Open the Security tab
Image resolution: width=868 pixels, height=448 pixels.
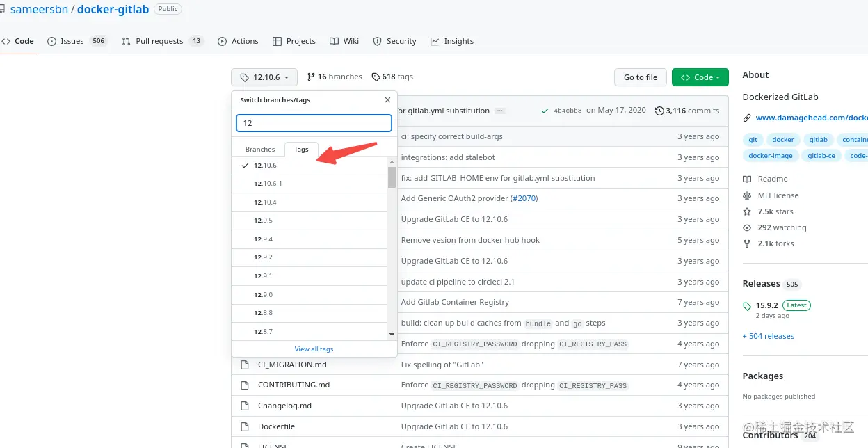394,41
